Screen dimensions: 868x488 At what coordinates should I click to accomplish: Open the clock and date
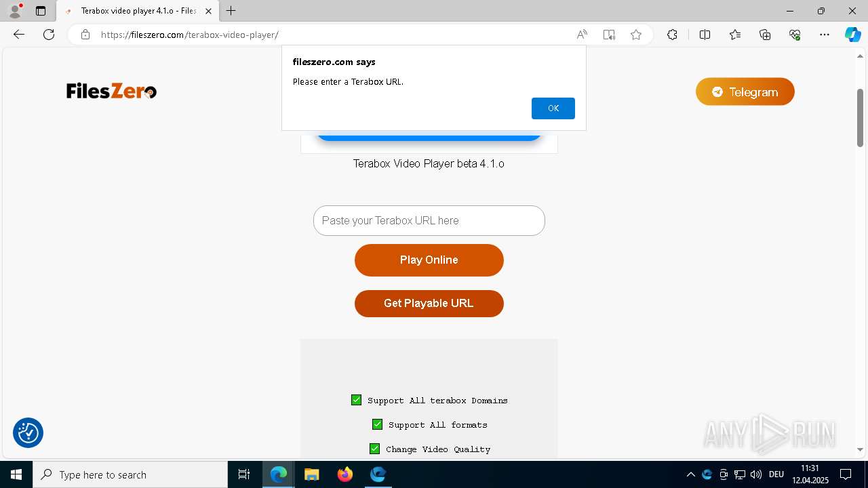(810, 474)
